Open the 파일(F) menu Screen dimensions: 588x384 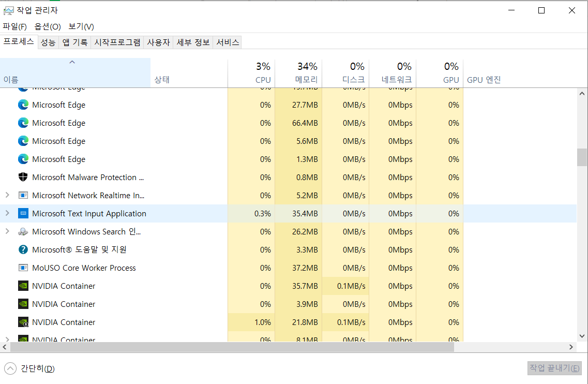click(x=15, y=26)
